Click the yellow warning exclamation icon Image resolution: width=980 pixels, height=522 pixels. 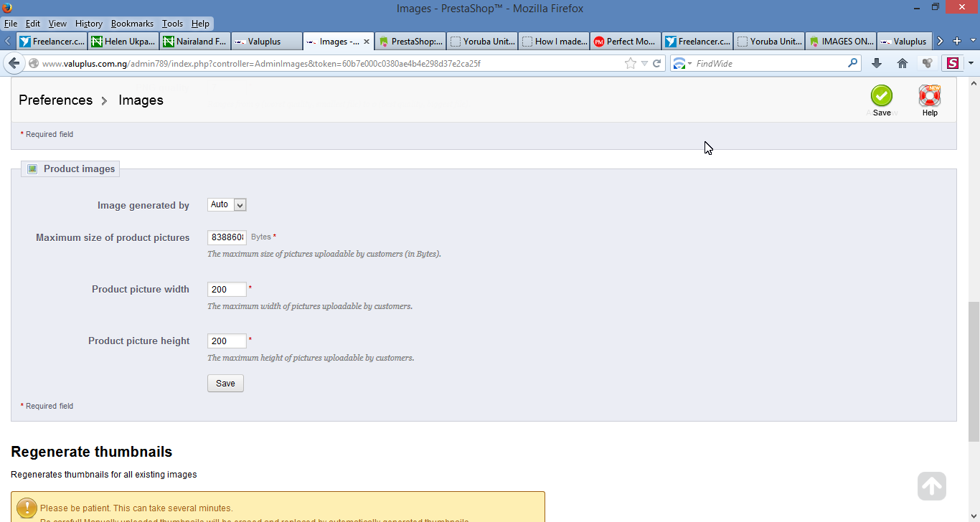[27, 508]
